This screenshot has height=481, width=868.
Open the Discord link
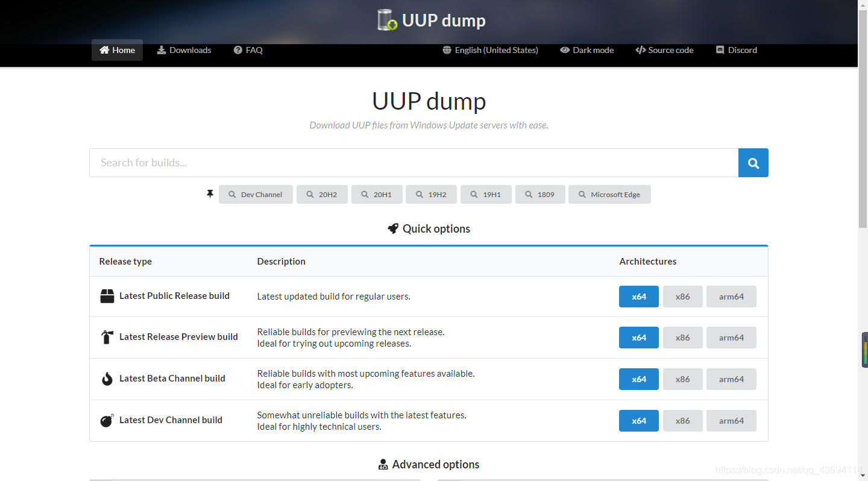736,50
